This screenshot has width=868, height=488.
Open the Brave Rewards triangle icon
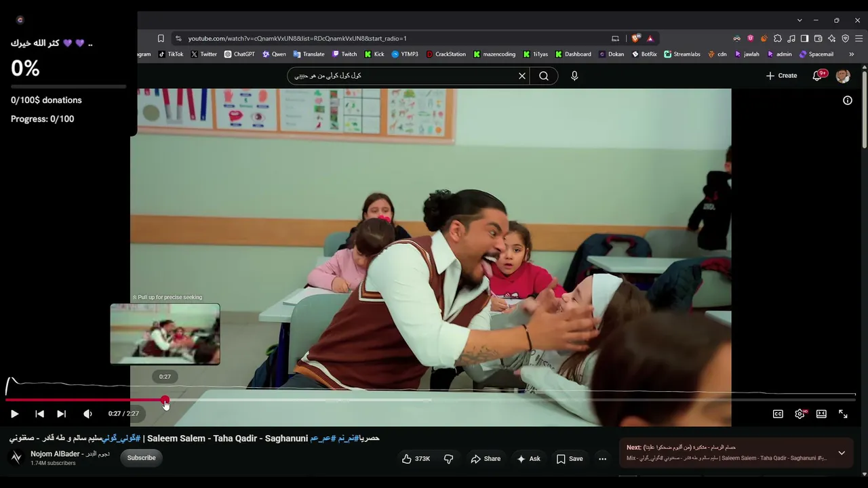(650, 39)
